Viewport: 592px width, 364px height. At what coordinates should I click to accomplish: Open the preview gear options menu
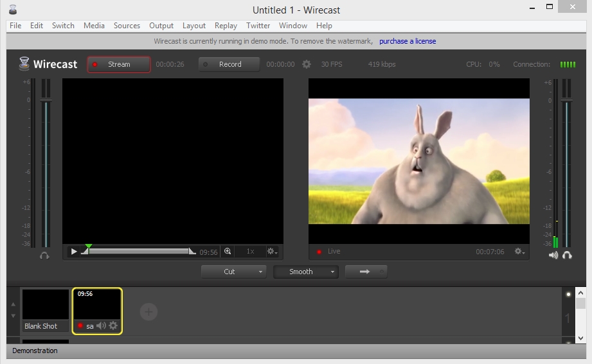[x=272, y=251]
